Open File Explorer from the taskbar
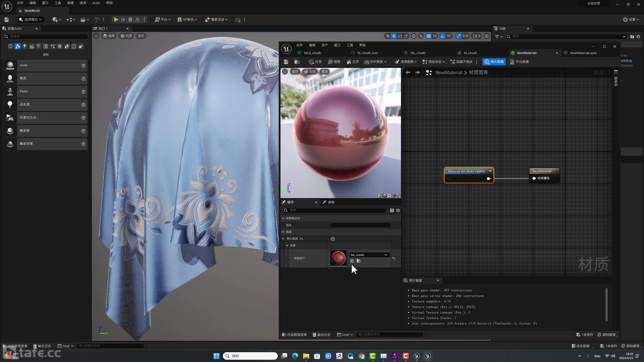The height and width of the screenshot is (362, 644). (306, 356)
